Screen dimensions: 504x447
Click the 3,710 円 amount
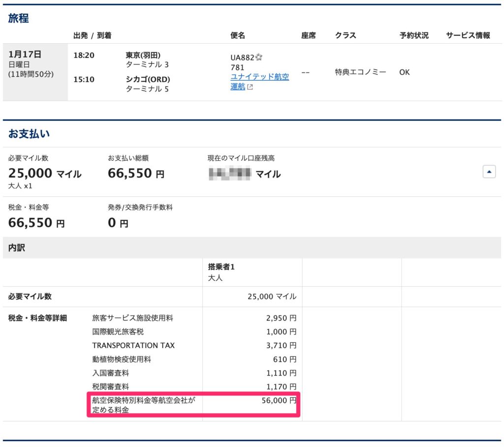[281, 346]
